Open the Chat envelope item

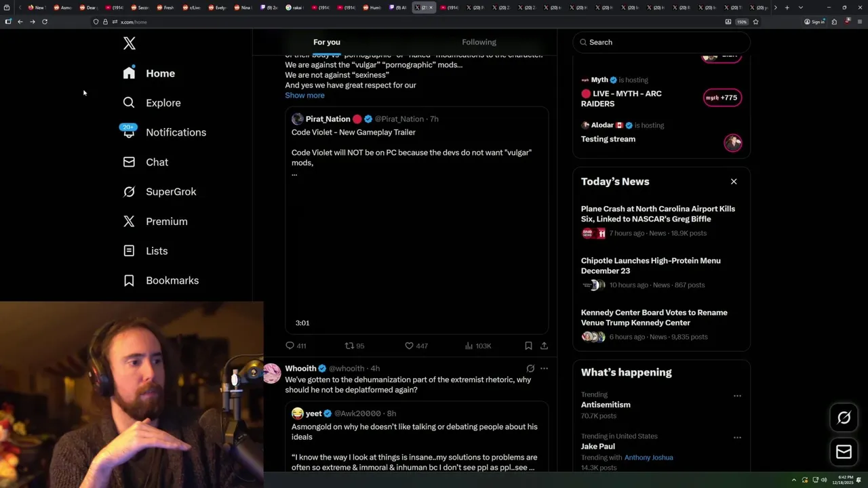click(146, 162)
